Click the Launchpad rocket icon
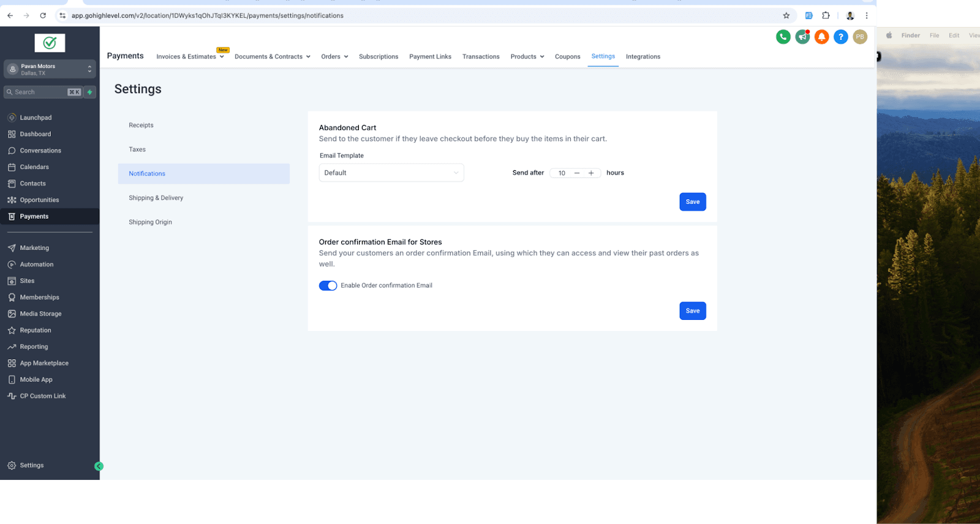The height and width of the screenshot is (524, 980). pyautogui.click(x=12, y=118)
